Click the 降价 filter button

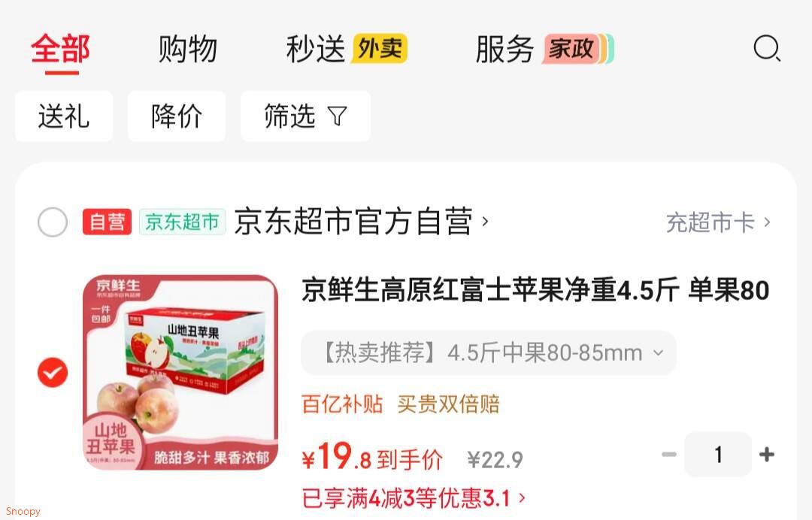[x=177, y=116]
